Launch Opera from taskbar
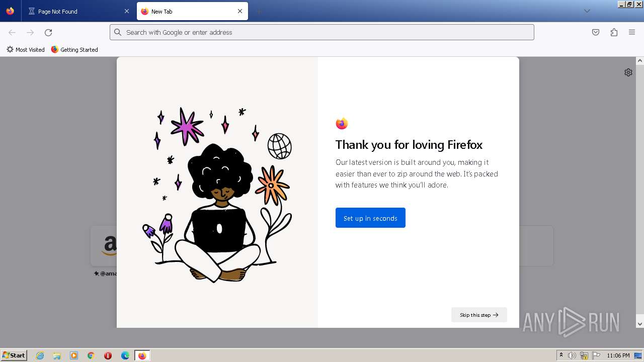The image size is (644, 362). tap(108, 355)
